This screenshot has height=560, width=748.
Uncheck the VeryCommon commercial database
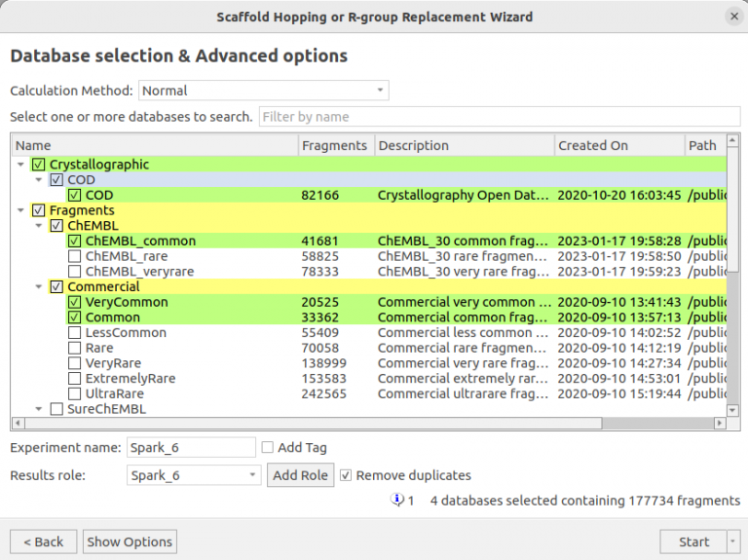click(75, 302)
